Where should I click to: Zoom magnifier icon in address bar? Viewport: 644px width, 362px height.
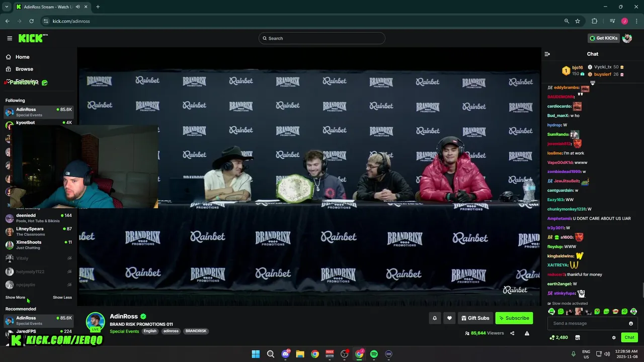567,21
